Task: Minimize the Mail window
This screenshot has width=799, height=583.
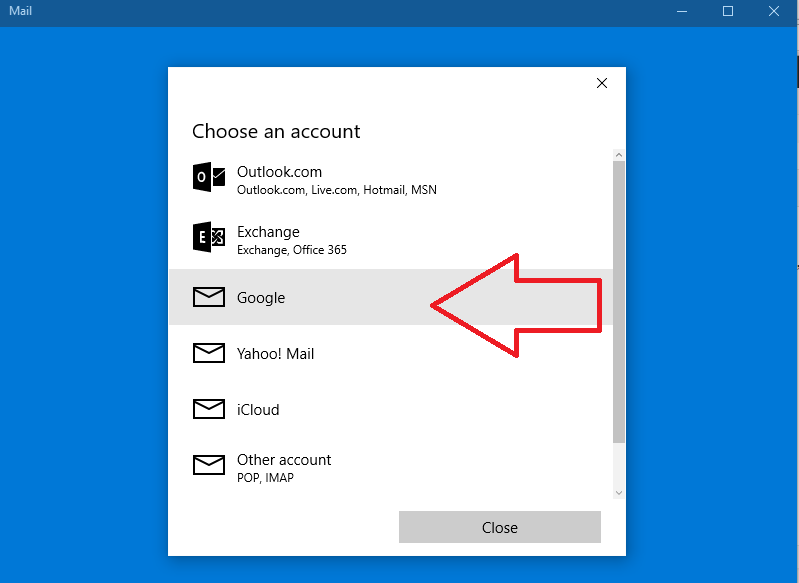Action: click(682, 11)
